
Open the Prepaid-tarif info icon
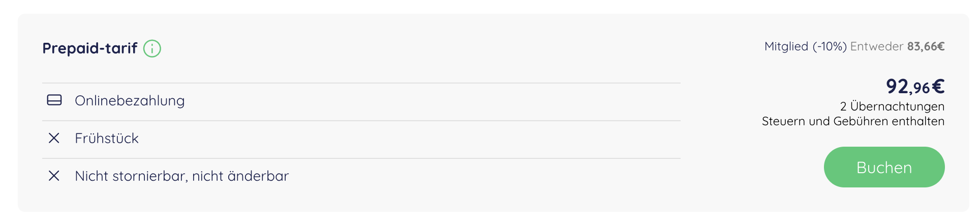click(x=152, y=48)
